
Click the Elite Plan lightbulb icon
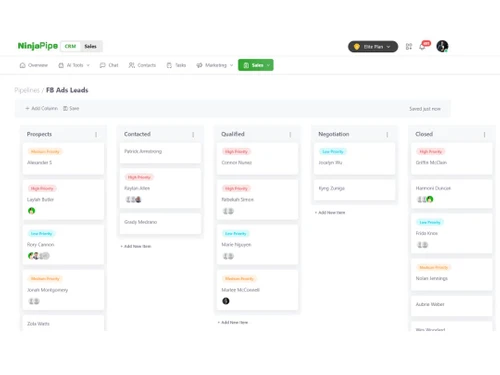357,47
